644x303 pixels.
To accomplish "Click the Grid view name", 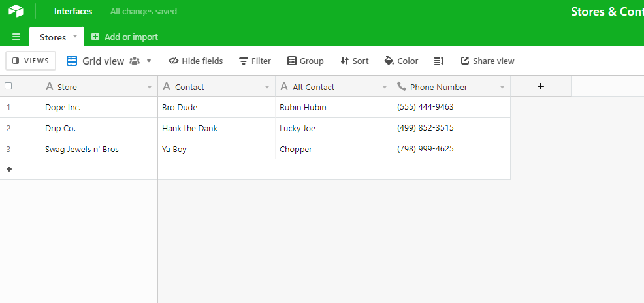I will click(x=103, y=61).
